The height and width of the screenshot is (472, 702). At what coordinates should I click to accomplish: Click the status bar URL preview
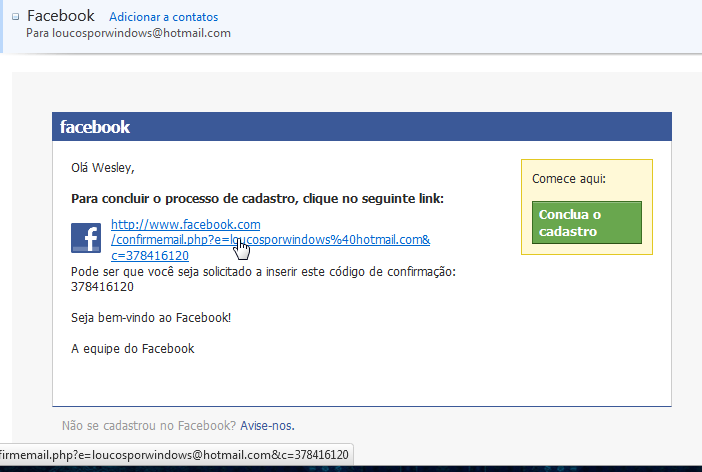pyautogui.click(x=175, y=455)
